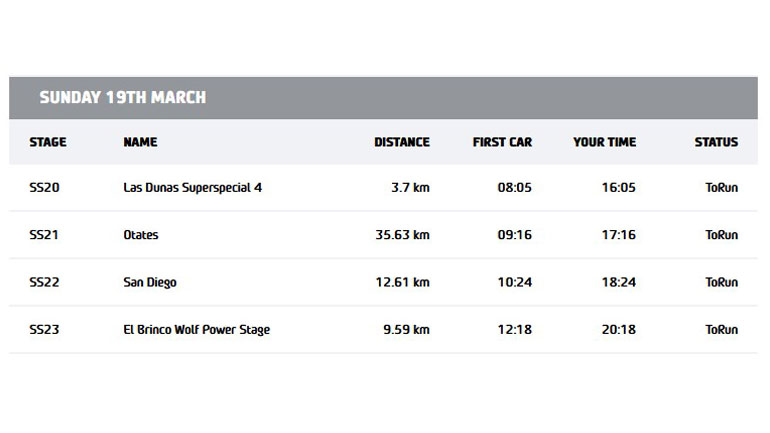Click the 35.63 km distance value
Image resolution: width=770 pixels, height=433 pixels.
pyautogui.click(x=401, y=235)
